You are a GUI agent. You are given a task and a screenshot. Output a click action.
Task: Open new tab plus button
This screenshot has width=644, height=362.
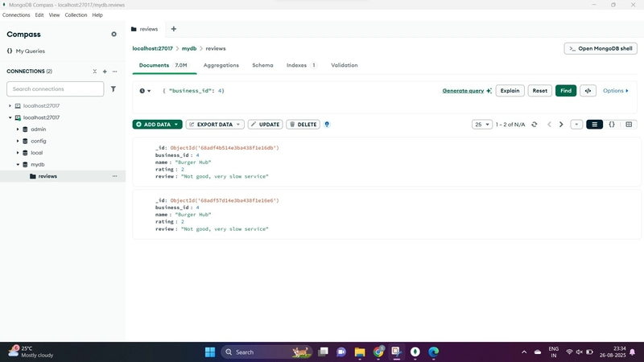[x=174, y=29]
